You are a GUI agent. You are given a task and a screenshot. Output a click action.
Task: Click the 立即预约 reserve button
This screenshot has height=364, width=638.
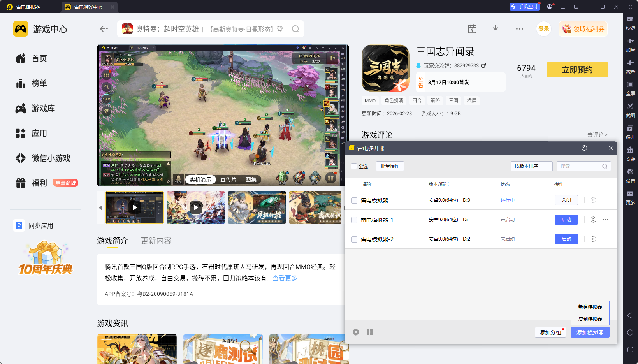pos(577,70)
